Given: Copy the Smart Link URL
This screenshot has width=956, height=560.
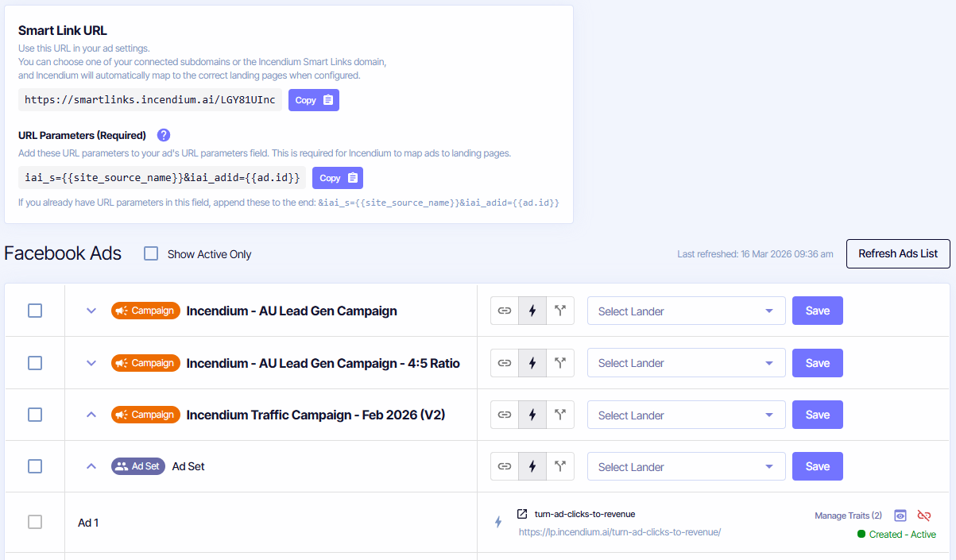Looking at the screenshot, I should coord(314,100).
